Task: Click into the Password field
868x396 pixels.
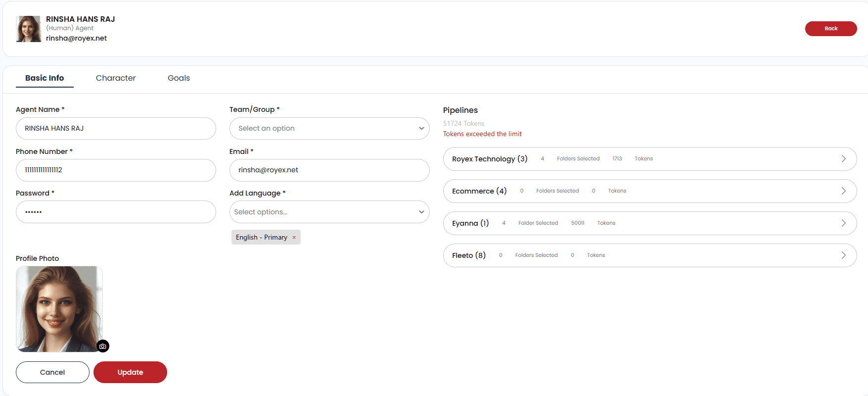Action: point(116,212)
